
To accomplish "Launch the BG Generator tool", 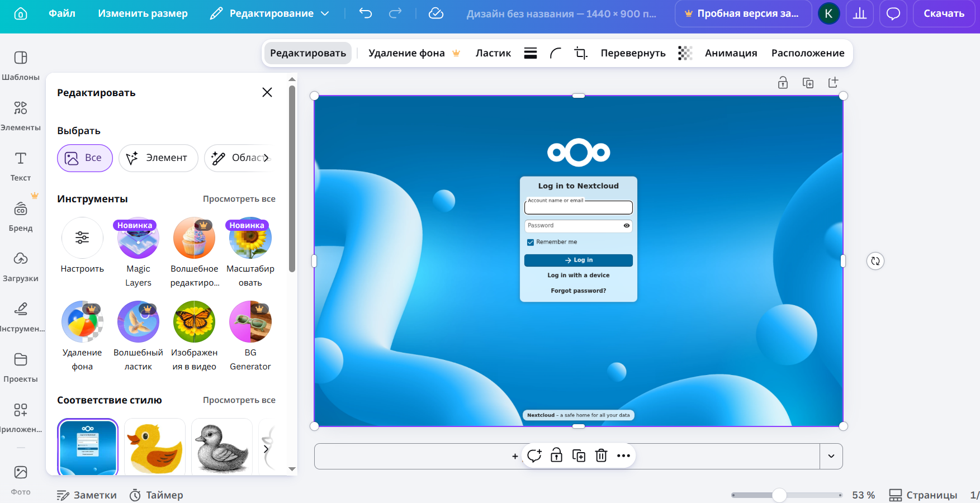I will click(250, 337).
